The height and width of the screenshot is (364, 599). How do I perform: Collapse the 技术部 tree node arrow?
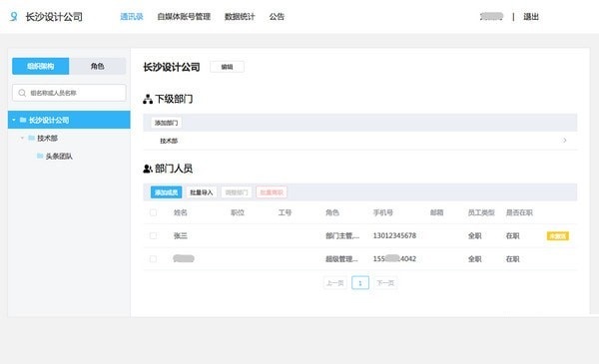pyautogui.click(x=22, y=138)
